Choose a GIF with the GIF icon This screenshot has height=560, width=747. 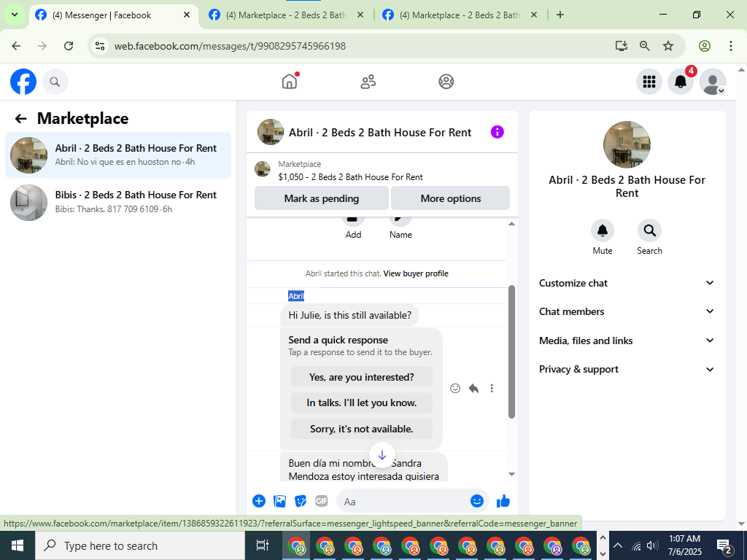click(322, 501)
